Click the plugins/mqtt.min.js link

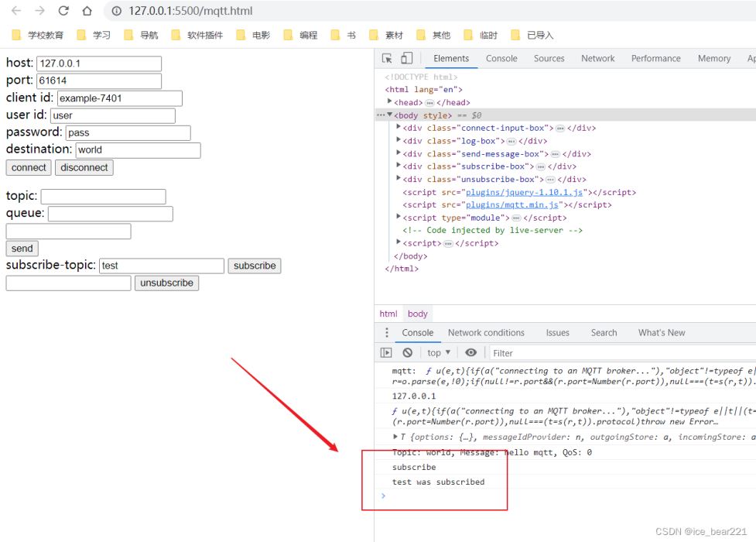click(512, 205)
